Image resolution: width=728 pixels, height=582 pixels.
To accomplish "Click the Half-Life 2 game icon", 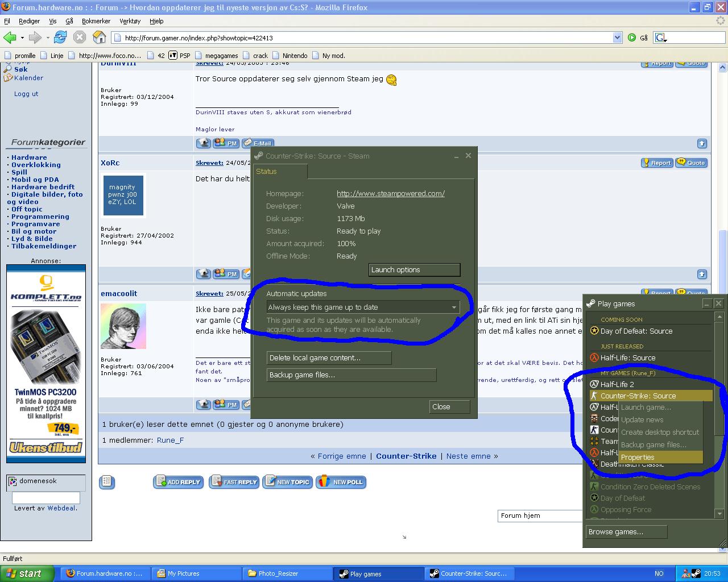I will 594,384.
